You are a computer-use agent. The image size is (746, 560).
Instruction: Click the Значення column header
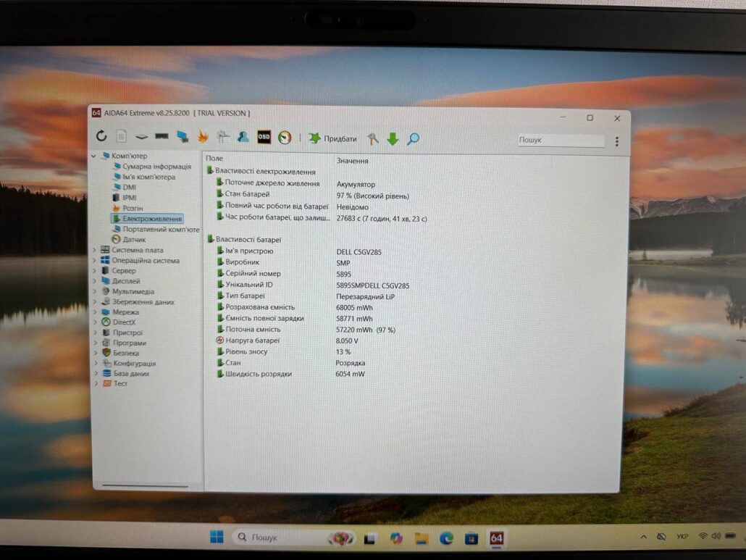(x=353, y=161)
